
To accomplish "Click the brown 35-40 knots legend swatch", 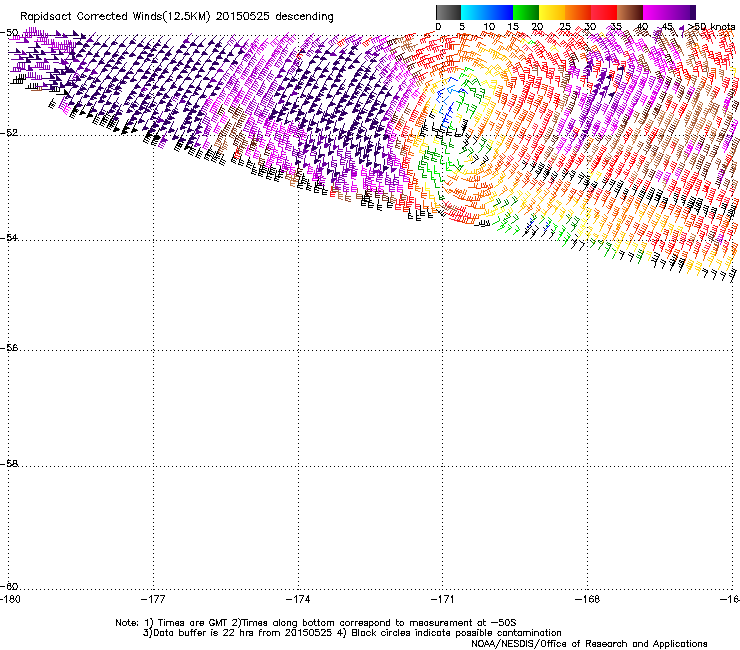I will point(630,12).
